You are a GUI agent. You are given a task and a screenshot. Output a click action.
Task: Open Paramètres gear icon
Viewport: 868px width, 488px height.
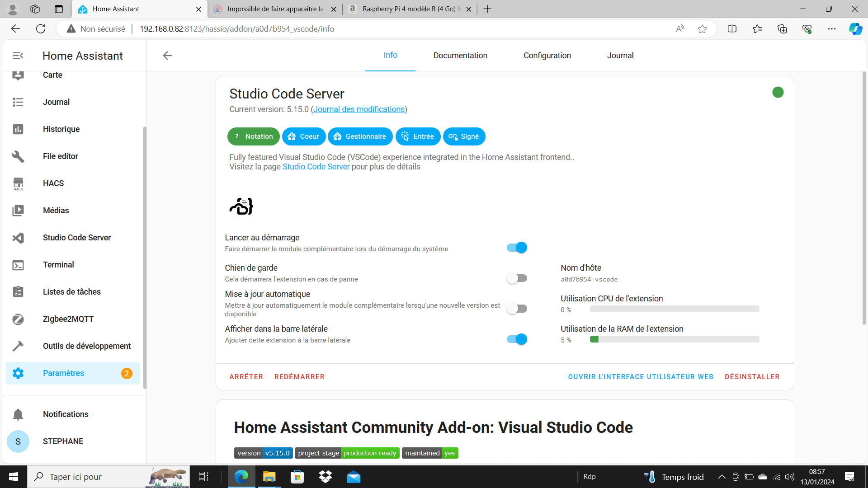pos(18,373)
